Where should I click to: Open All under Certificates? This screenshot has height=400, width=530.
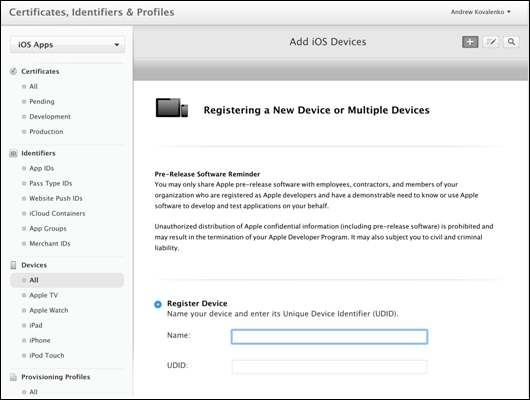33,87
